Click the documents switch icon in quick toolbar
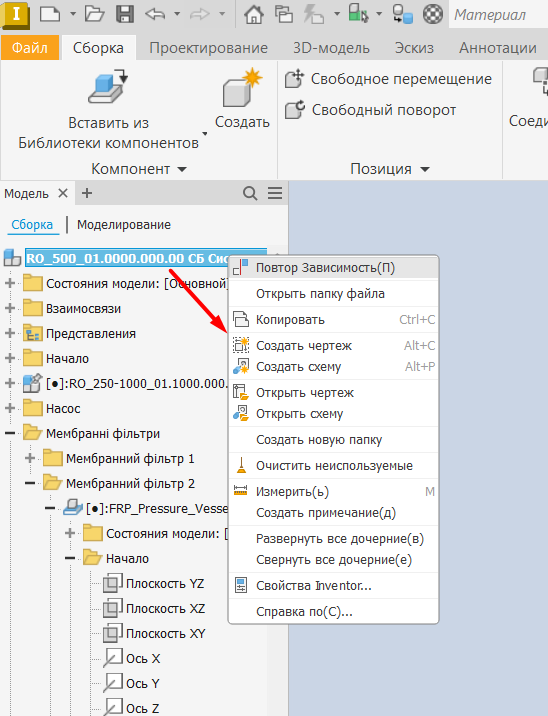548x716 pixels. click(284, 14)
